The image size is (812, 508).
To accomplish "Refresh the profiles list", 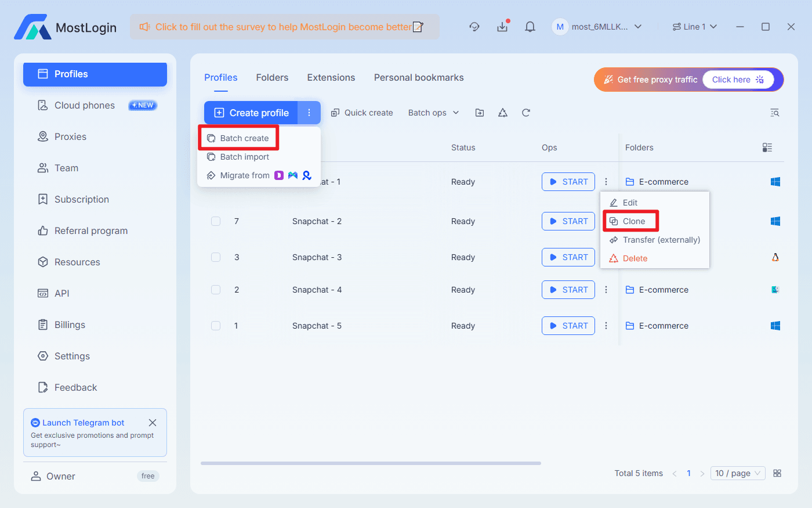I will (525, 113).
